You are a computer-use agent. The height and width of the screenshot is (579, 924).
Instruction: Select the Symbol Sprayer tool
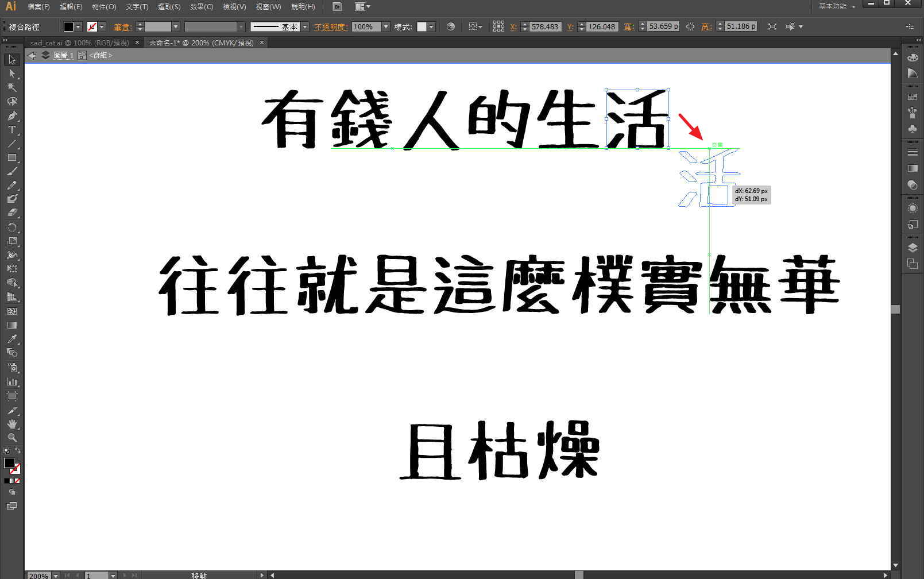(12, 368)
